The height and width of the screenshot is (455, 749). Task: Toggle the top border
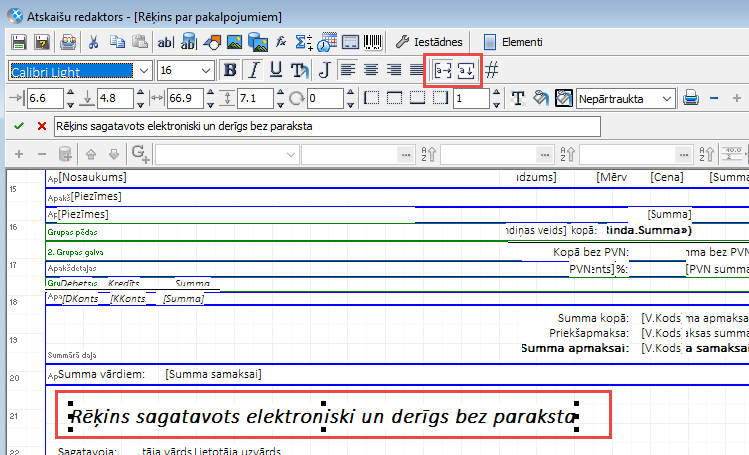point(394,98)
